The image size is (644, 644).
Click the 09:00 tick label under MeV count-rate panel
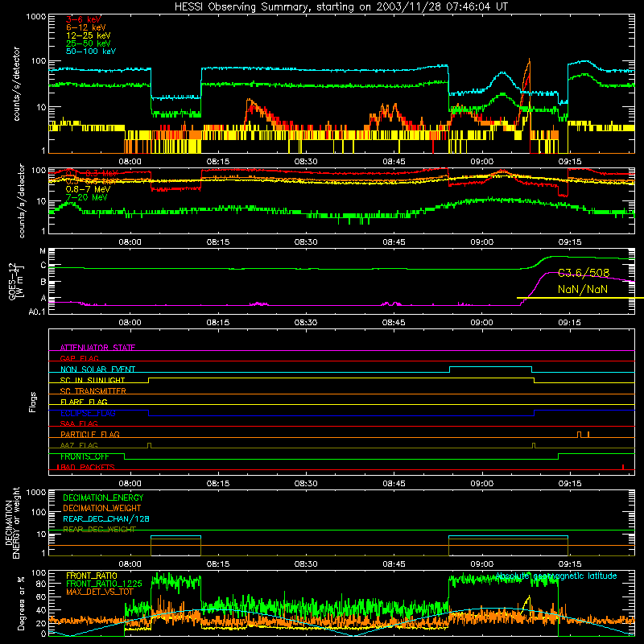[481, 242]
